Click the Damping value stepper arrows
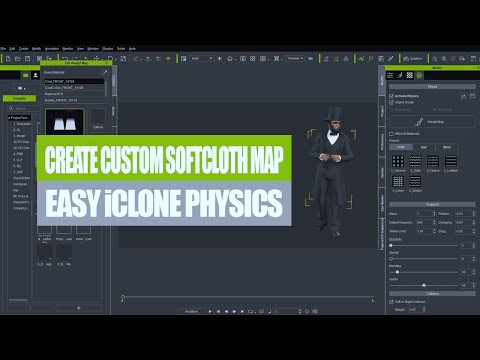 click(x=473, y=222)
